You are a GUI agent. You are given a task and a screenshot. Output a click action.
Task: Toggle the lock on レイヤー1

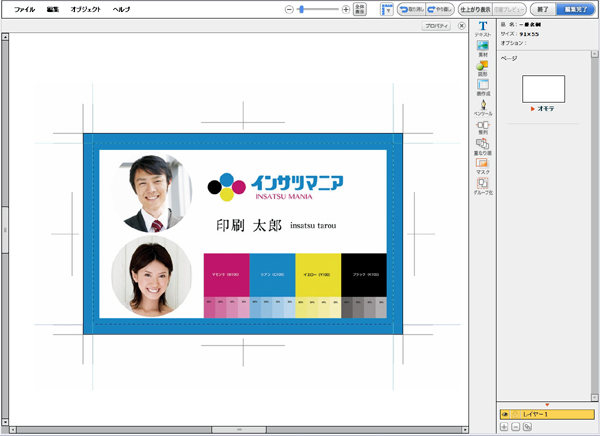click(515, 414)
